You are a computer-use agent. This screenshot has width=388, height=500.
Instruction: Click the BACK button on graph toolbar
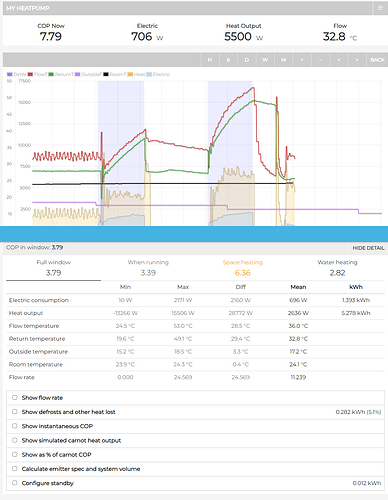(x=377, y=60)
